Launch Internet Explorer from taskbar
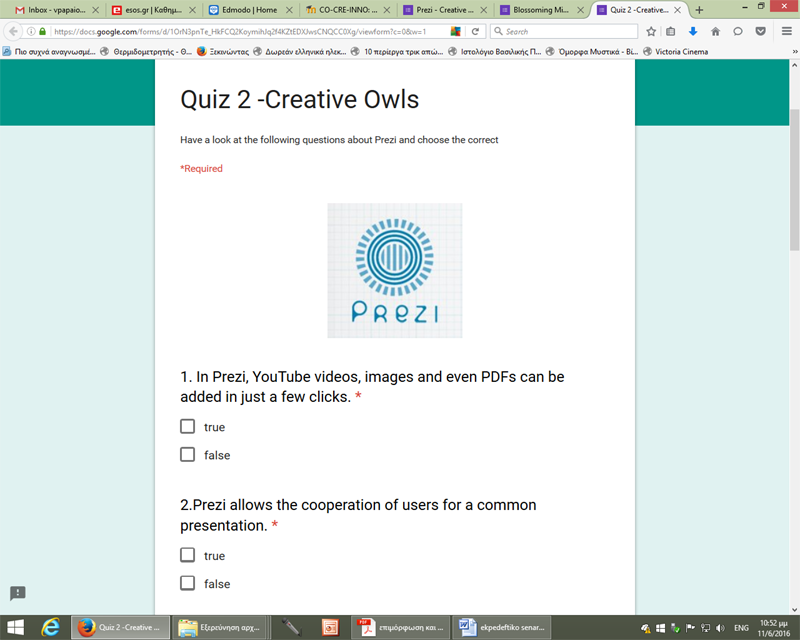 click(50, 627)
